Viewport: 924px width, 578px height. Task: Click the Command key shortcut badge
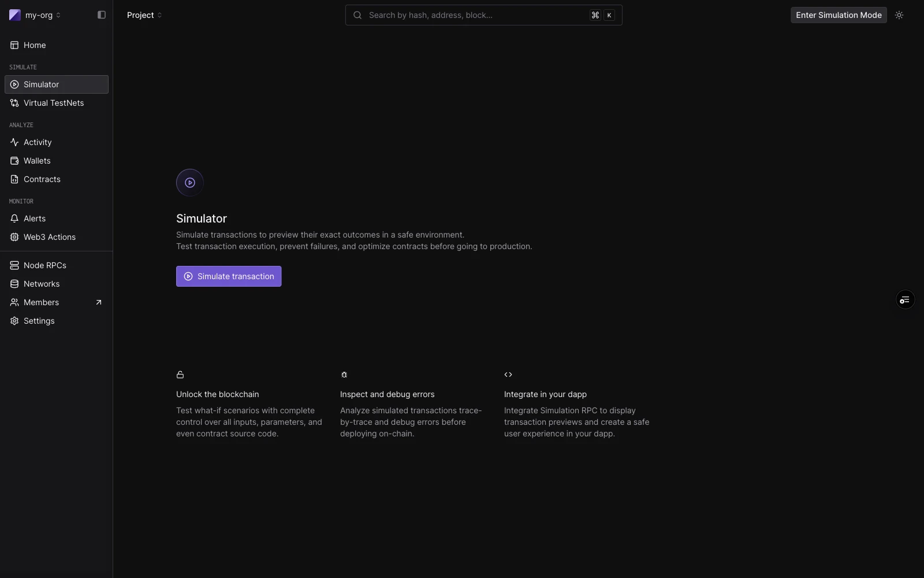595,15
